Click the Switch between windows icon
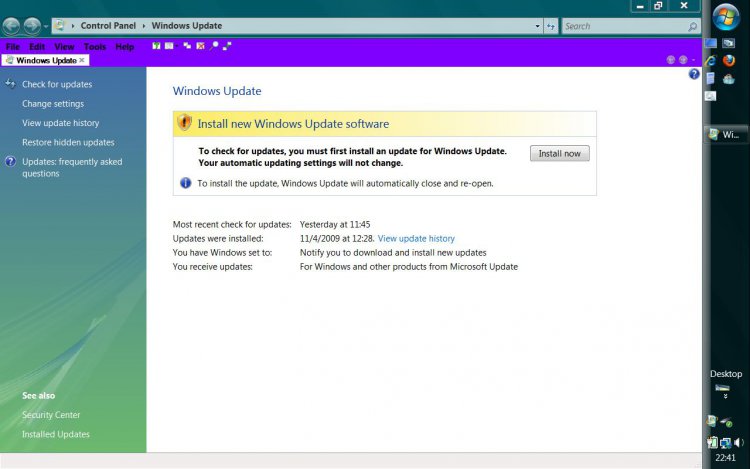Image resolution: width=750 pixels, height=469 pixels. (x=728, y=44)
